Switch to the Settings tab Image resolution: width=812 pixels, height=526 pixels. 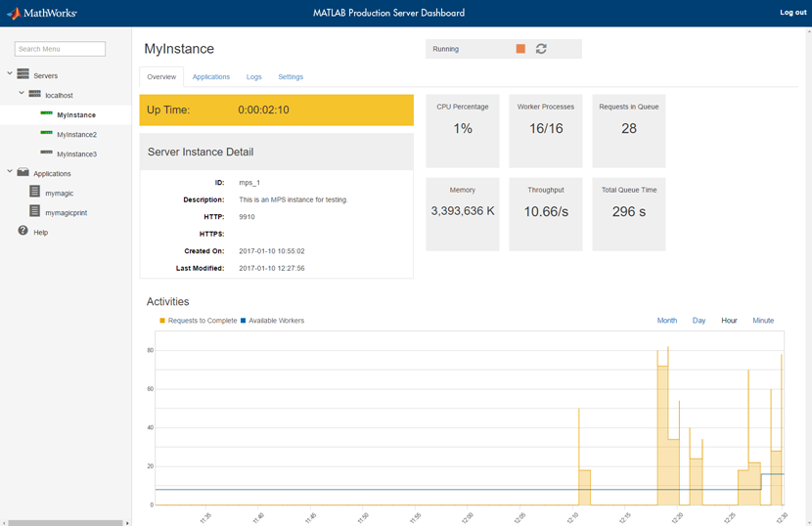point(291,76)
